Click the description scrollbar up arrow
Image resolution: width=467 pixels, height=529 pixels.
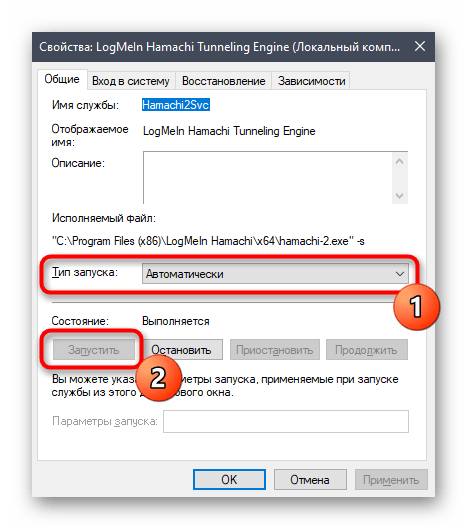pos(400,162)
